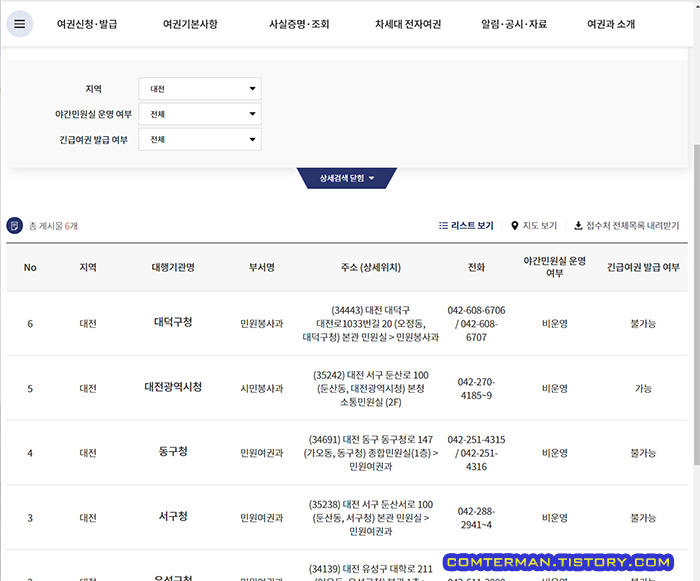Click address starting with (34443) 대전 대덕구
The width and height of the screenshot is (700, 581).
(371, 323)
